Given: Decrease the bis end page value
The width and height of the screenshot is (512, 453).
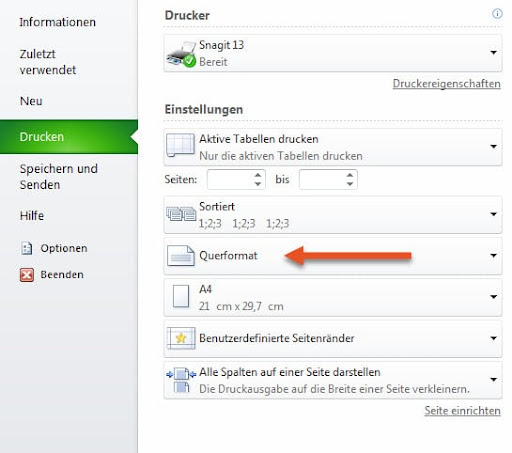Looking at the screenshot, I should point(350,184).
